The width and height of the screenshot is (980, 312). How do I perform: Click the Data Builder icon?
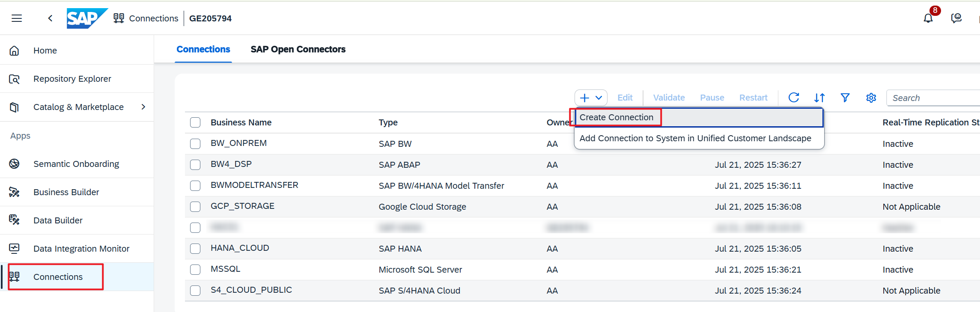coord(14,220)
